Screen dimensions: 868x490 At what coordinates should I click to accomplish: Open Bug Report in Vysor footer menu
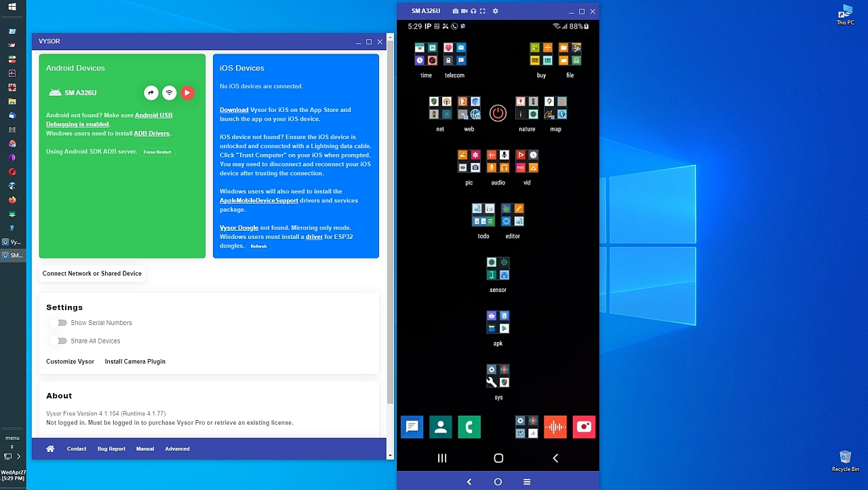click(x=111, y=449)
